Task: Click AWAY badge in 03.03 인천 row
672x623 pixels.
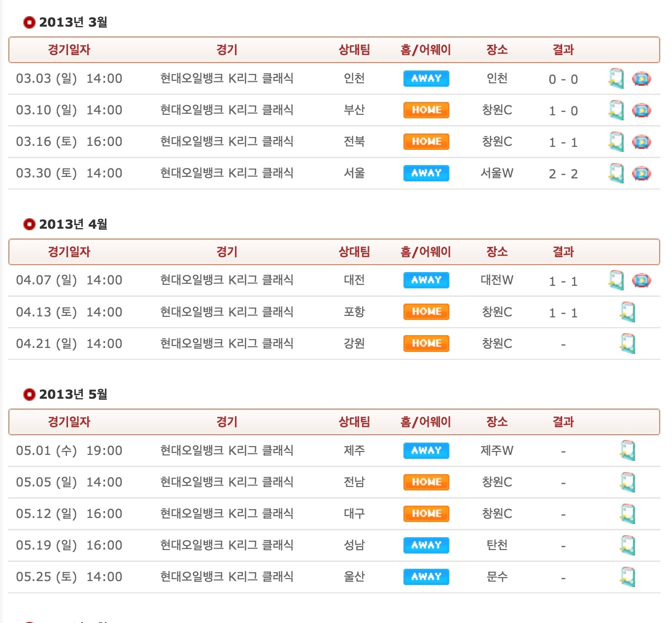Action: (426, 78)
